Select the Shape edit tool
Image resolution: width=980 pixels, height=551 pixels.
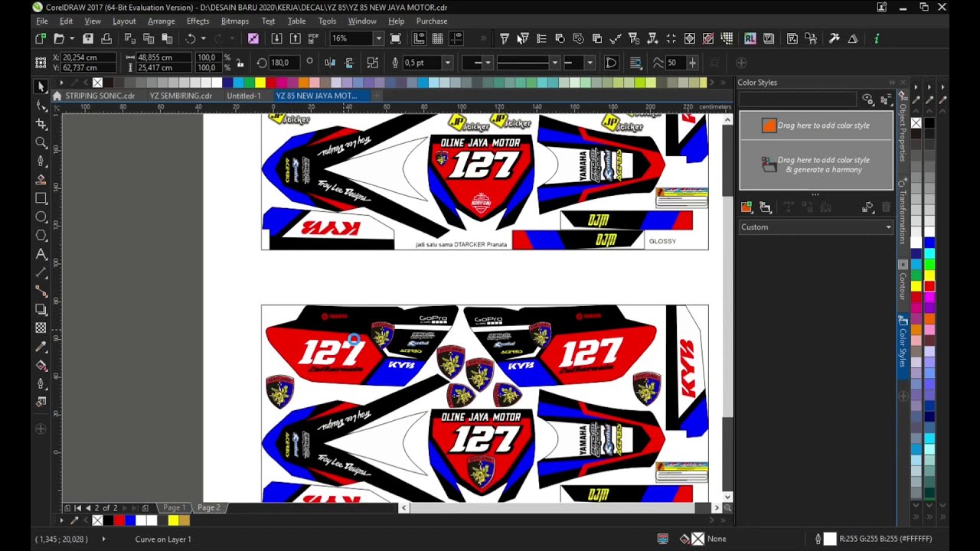pyautogui.click(x=41, y=106)
